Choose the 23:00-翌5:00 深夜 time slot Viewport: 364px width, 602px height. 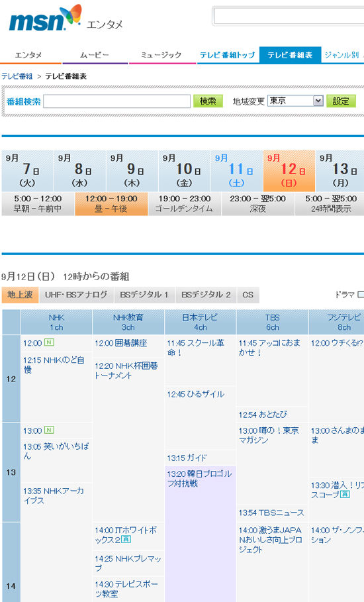257,204
